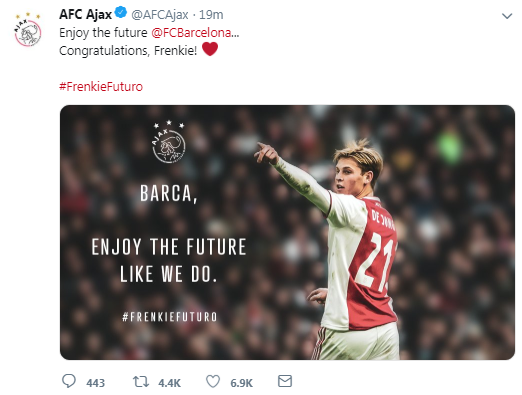The width and height of the screenshot is (522, 395).
Task: Like the tweet with heart icon
Action: pyautogui.click(x=213, y=381)
